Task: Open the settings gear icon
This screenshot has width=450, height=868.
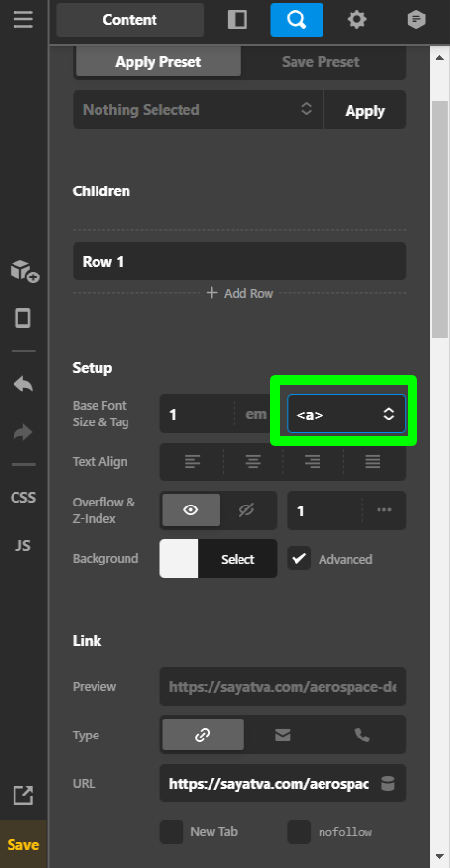Action: click(x=356, y=20)
